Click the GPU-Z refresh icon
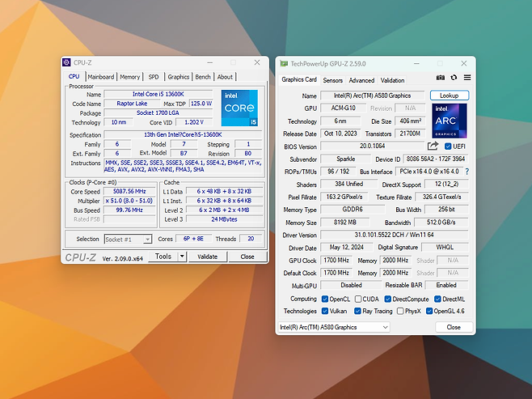 pyautogui.click(x=454, y=78)
